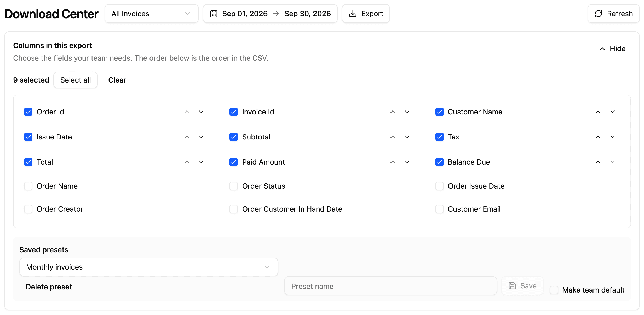
Task: Open the Monthly invoices preset dropdown
Action: click(148, 267)
